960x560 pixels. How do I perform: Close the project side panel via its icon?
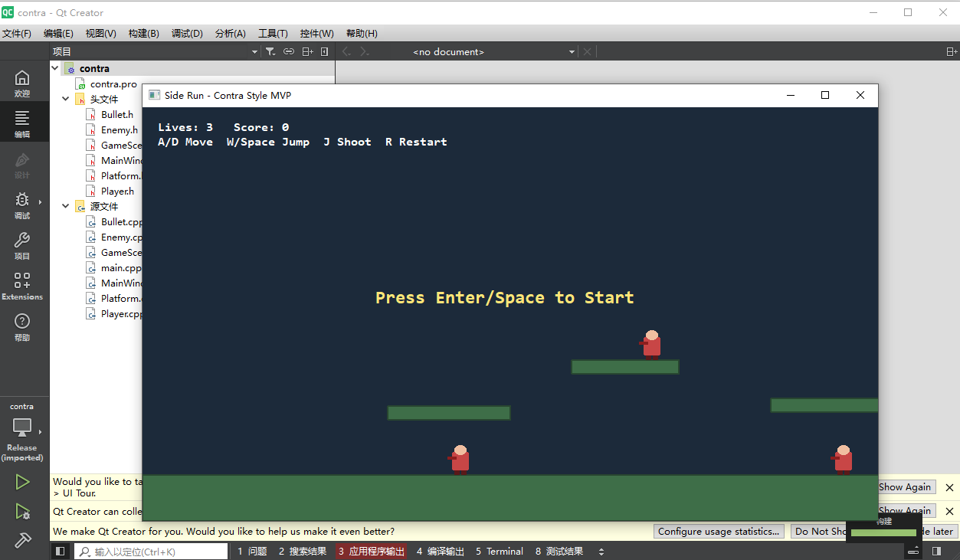[325, 51]
